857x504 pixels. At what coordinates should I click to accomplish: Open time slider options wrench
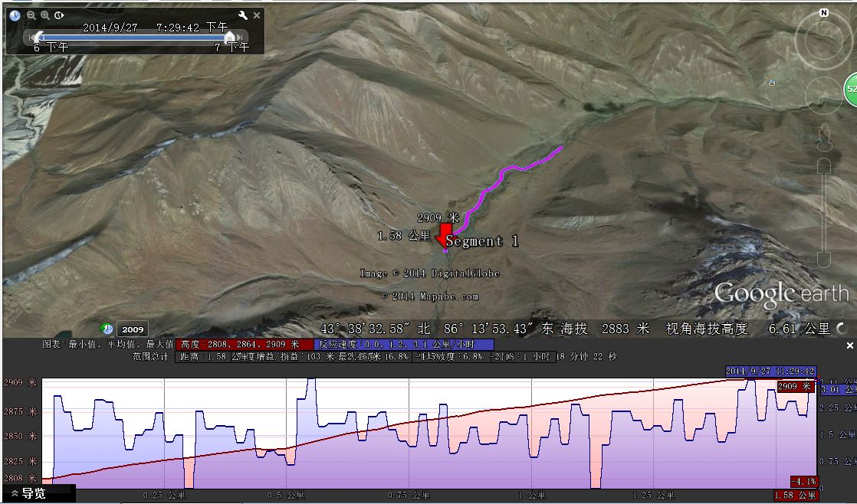click(243, 15)
